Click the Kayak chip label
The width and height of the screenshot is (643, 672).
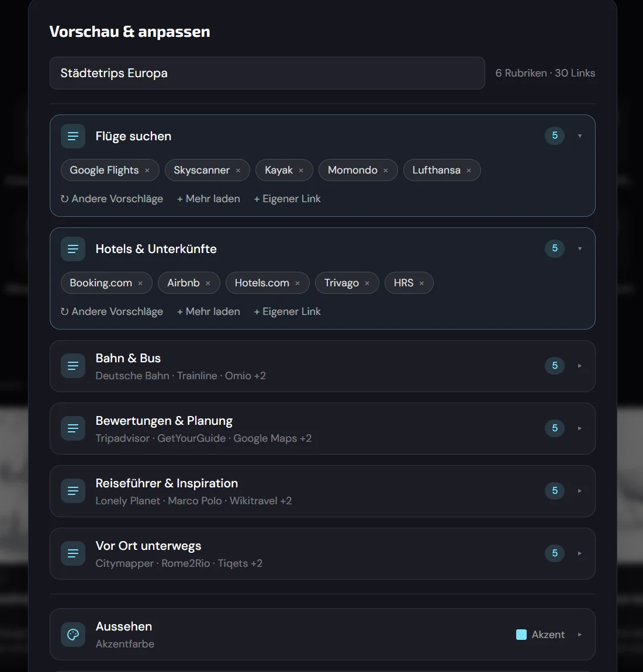[x=279, y=171]
